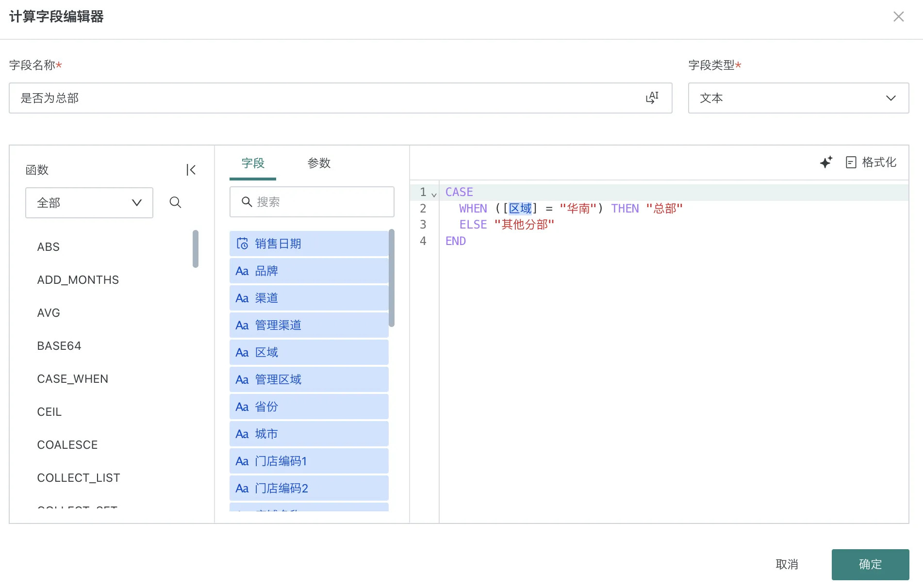923x588 pixels.
Task: Select the CASE_WHEN function
Action: (x=73, y=379)
